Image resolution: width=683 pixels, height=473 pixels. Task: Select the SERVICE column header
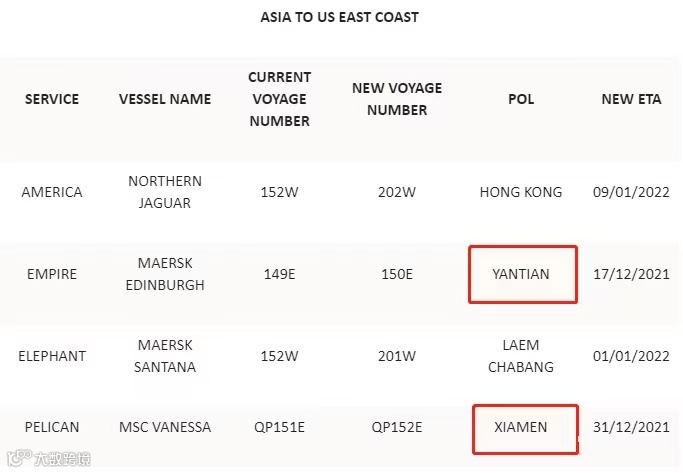[52, 99]
